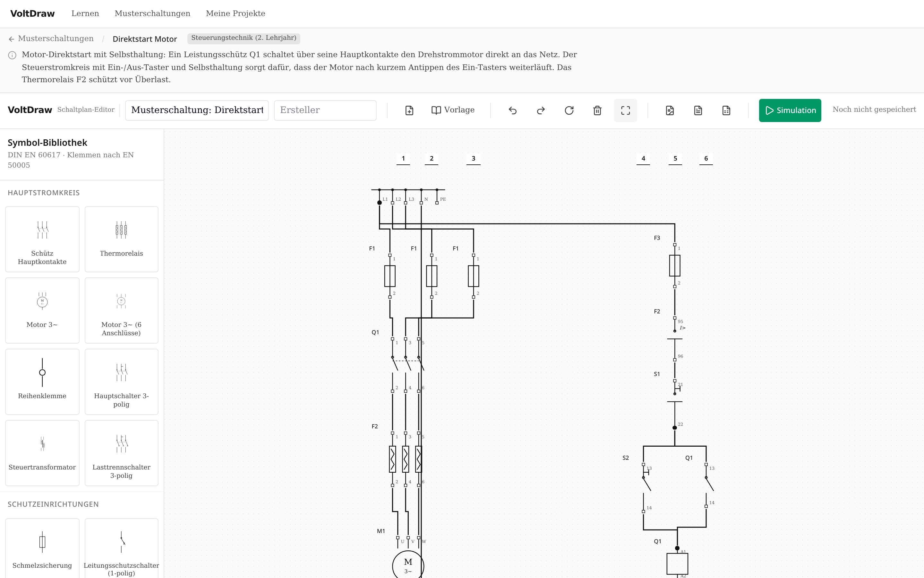The image size is (924, 578).
Task: Select Motor 3~ (6 Anschlüsse) symbol
Action: click(121, 311)
